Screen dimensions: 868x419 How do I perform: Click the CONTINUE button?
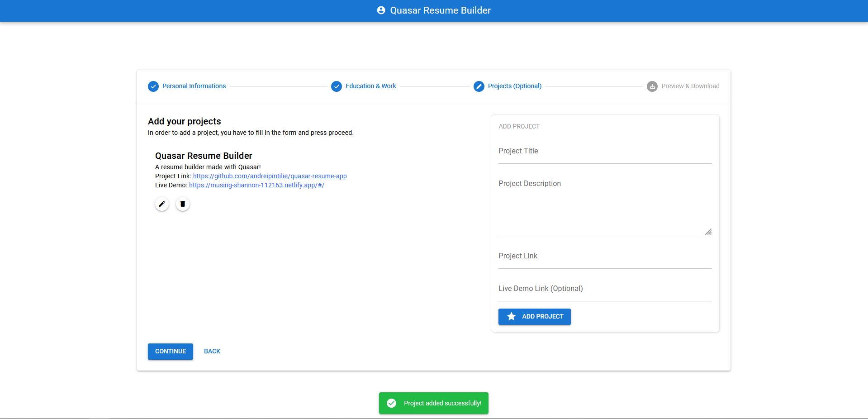tap(171, 352)
